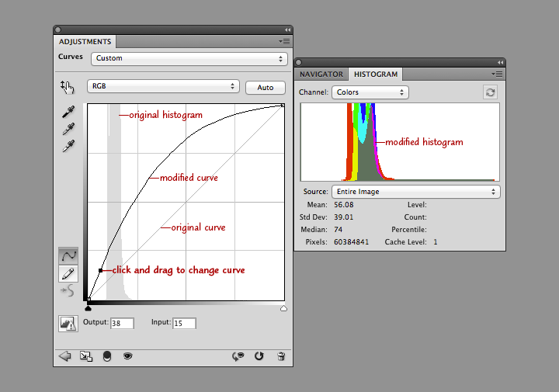Open the Histogram Channel dropdown showing Colors
Viewport: 559px width, 392px height.
[x=370, y=92]
